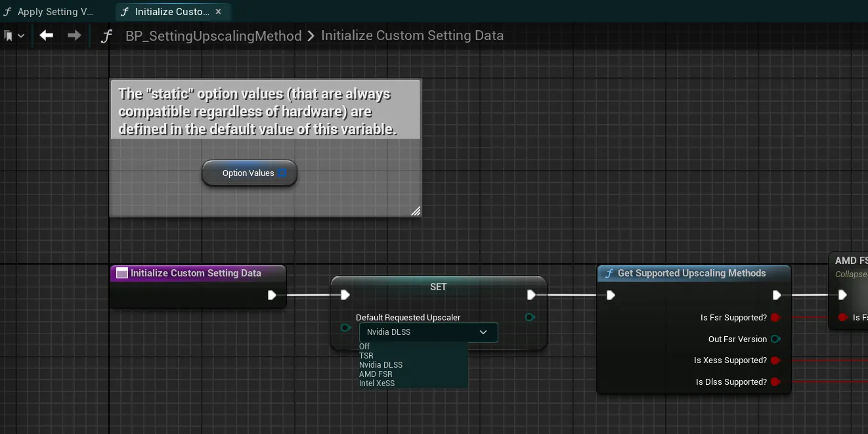The image size is (868, 434).
Task: Click the AMD FS node exec input pin
Action: point(843,295)
